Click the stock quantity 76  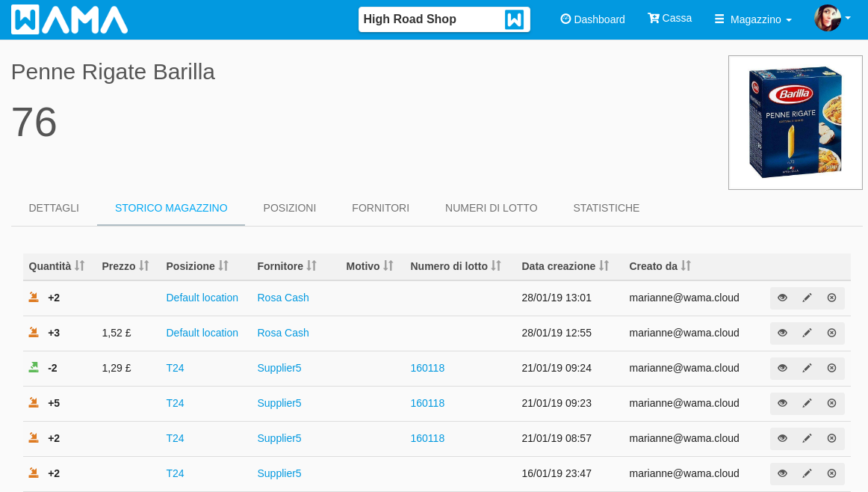34,123
